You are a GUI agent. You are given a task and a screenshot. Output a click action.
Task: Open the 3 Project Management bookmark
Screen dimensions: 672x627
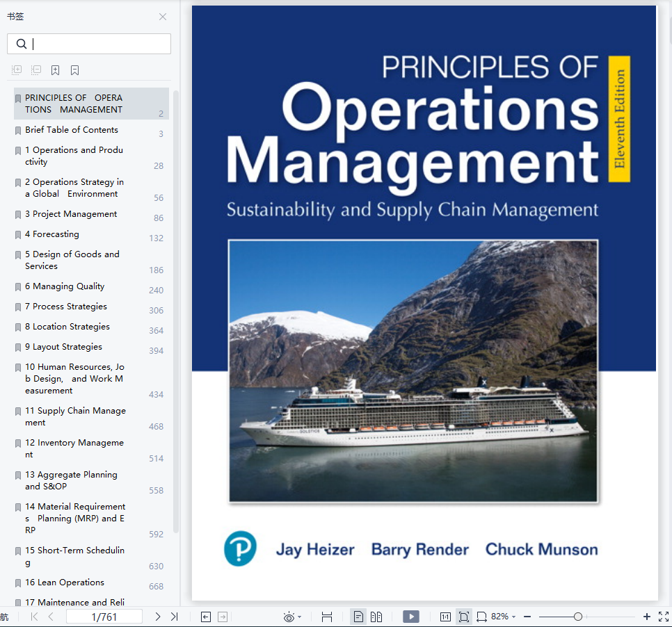click(91, 213)
